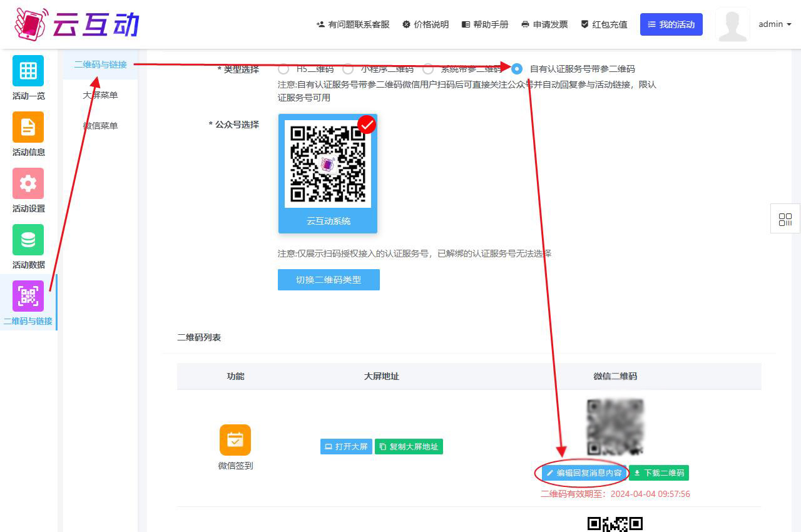Click the 微信签到 label text

[235, 466]
